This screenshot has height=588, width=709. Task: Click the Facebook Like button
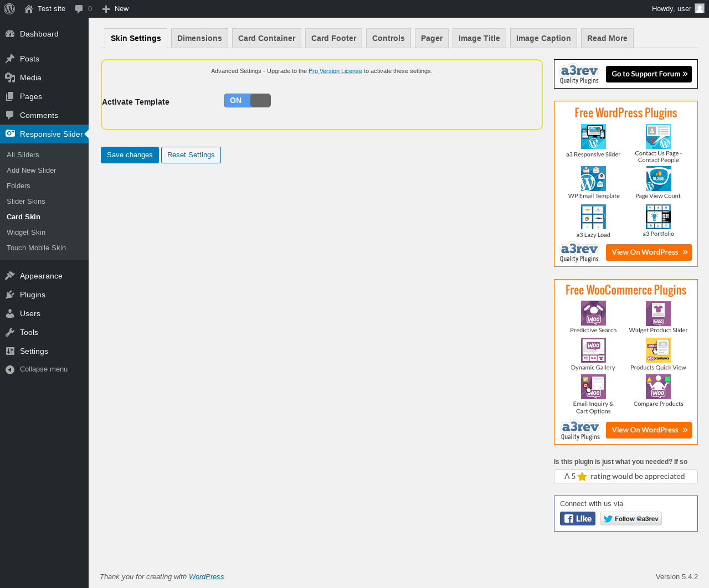pos(578,519)
